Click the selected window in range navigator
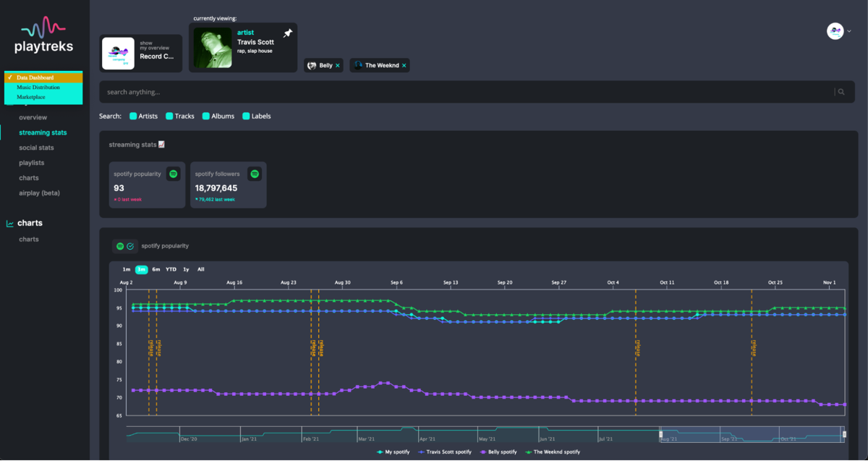This screenshot has width=868, height=461. (x=752, y=434)
